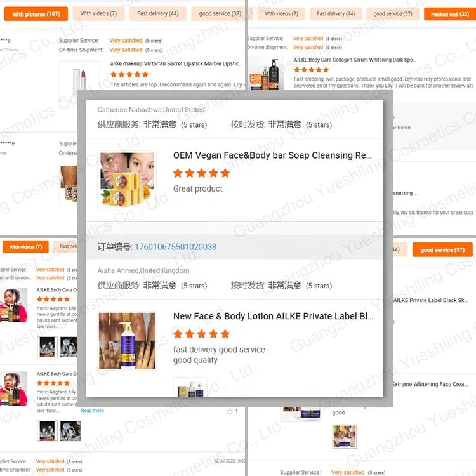Click five-star rating under soap review

pos(201,173)
